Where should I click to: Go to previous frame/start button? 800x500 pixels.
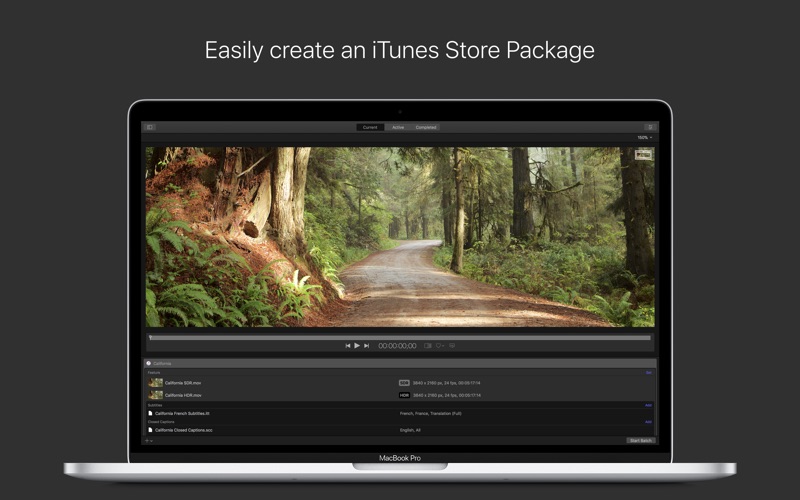348,345
